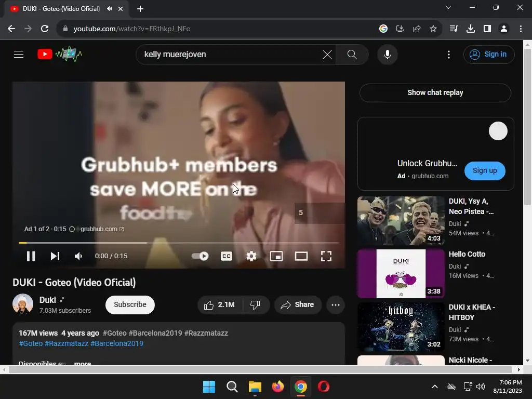Toggle closed captions CC
The image size is (532, 399).
pos(227,256)
